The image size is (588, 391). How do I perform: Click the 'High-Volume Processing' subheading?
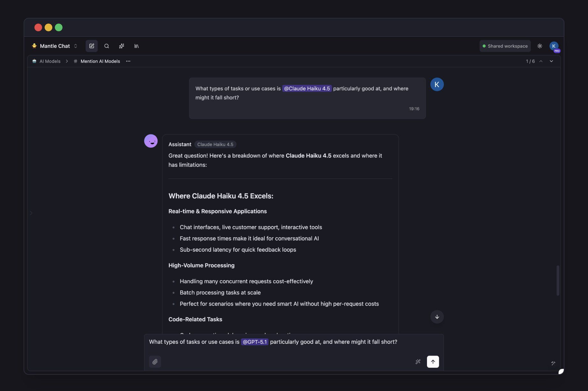pos(201,265)
